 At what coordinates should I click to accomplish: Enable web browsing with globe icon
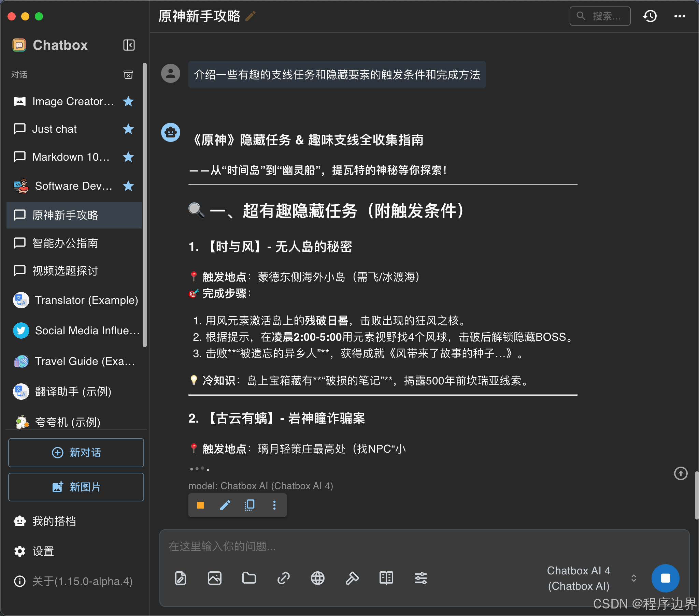[x=318, y=578]
